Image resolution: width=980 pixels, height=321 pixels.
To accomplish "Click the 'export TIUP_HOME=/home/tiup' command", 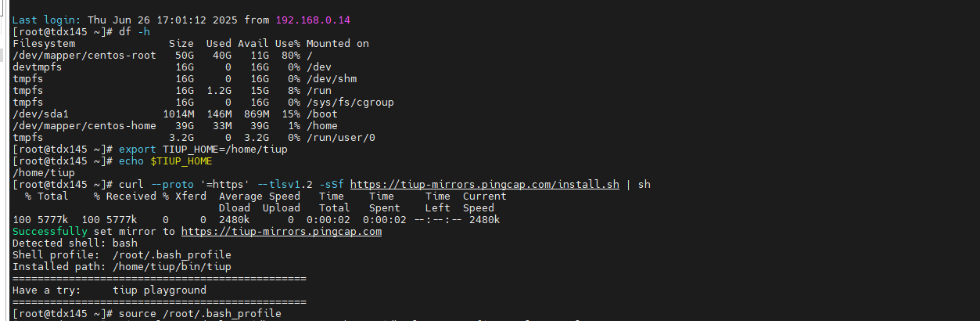I will (203, 149).
